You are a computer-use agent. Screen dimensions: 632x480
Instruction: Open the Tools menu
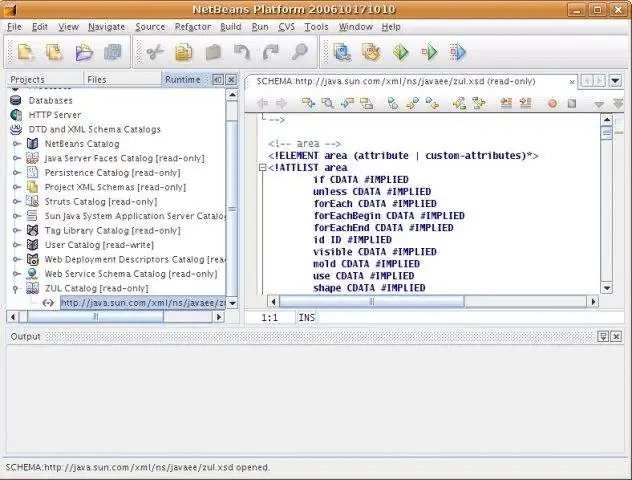pos(316,27)
